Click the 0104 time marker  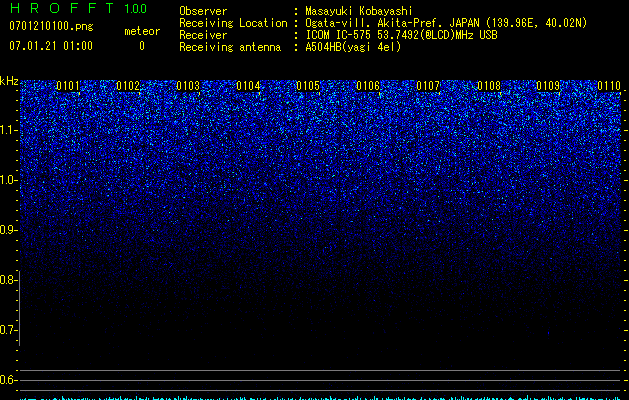pyautogui.click(x=248, y=86)
